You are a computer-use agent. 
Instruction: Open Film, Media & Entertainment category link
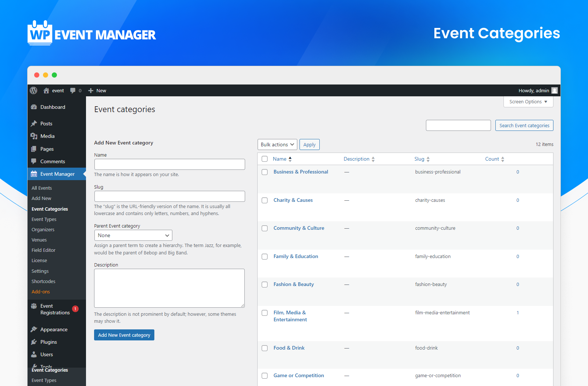pos(290,316)
